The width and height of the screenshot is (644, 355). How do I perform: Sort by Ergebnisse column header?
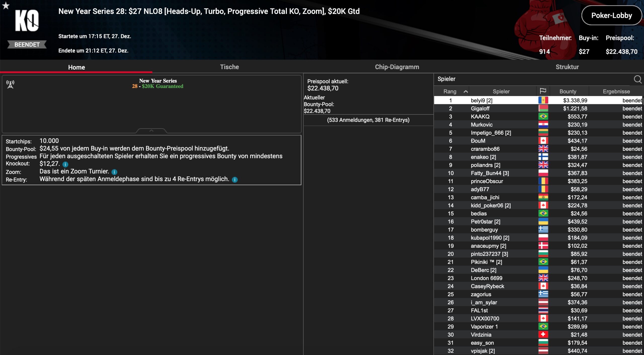pos(616,91)
